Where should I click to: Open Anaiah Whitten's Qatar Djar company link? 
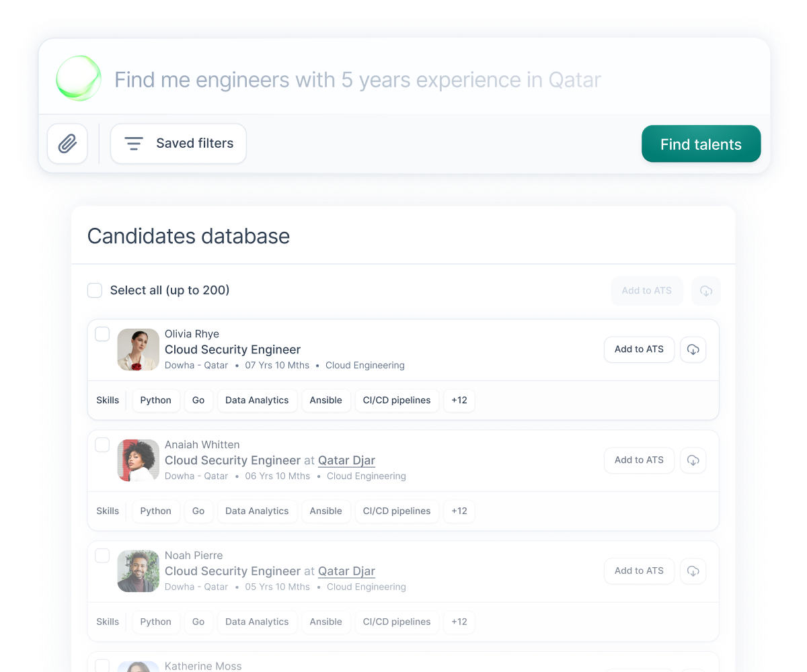point(346,460)
